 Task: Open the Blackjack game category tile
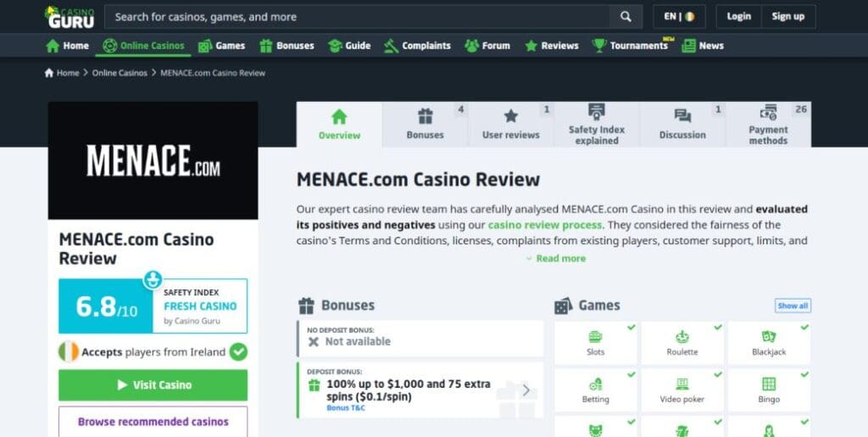[x=768, y=343]
